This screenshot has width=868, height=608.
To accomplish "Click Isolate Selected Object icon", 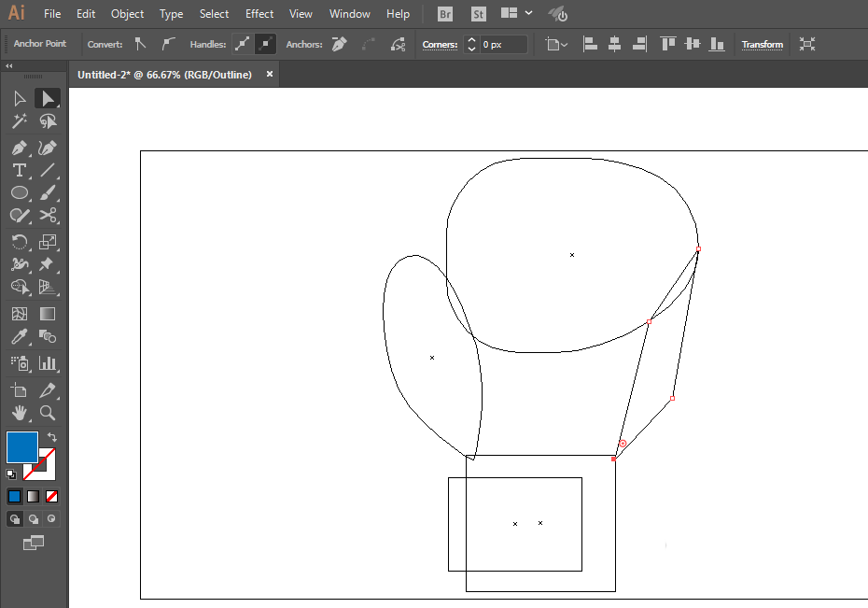I will 807,44.
